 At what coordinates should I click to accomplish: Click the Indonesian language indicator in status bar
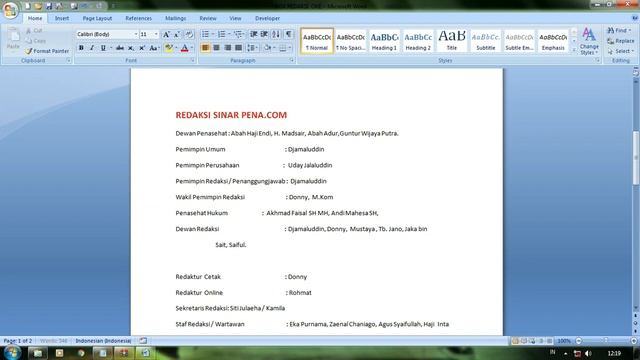click(103, 340)
